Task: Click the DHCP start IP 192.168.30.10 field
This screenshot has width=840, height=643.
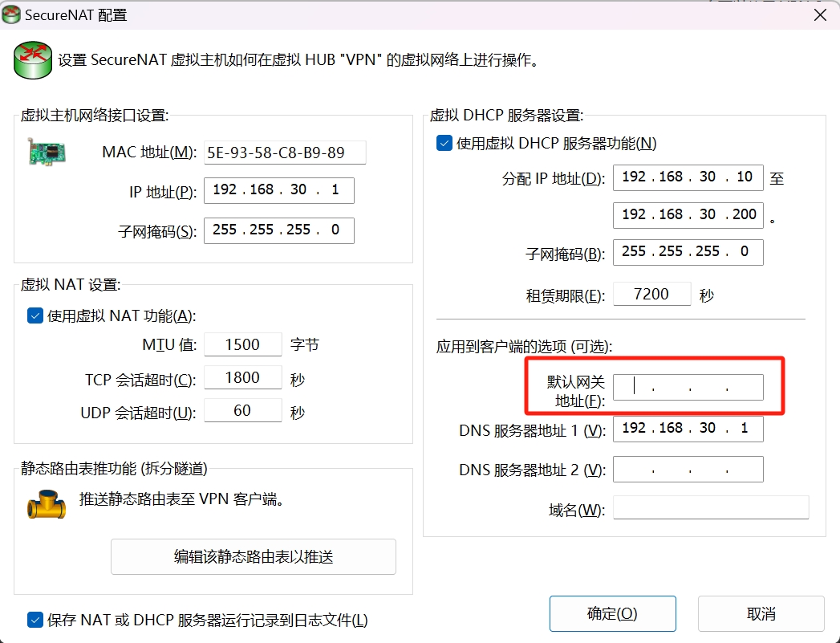Action: (x=688, y=177)
